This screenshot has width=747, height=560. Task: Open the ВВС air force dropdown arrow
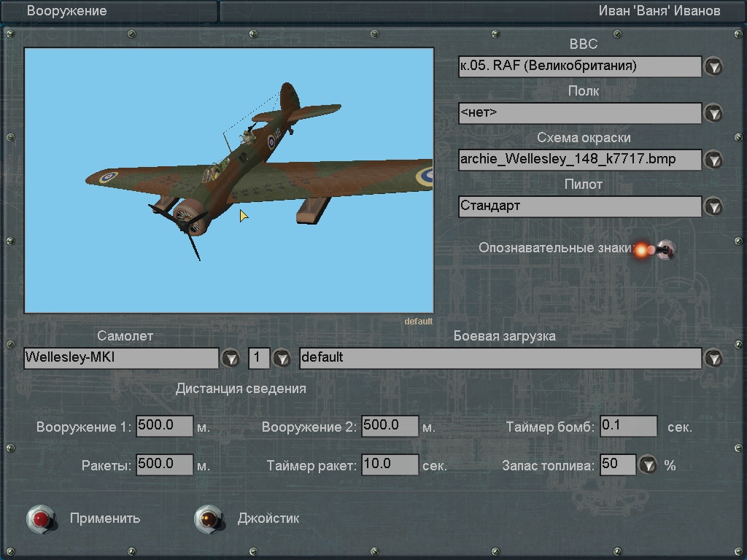tap(713, 66)
